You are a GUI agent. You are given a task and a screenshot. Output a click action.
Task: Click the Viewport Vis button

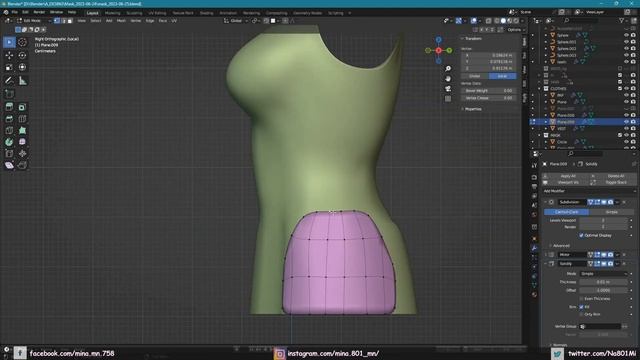point(565,182)
